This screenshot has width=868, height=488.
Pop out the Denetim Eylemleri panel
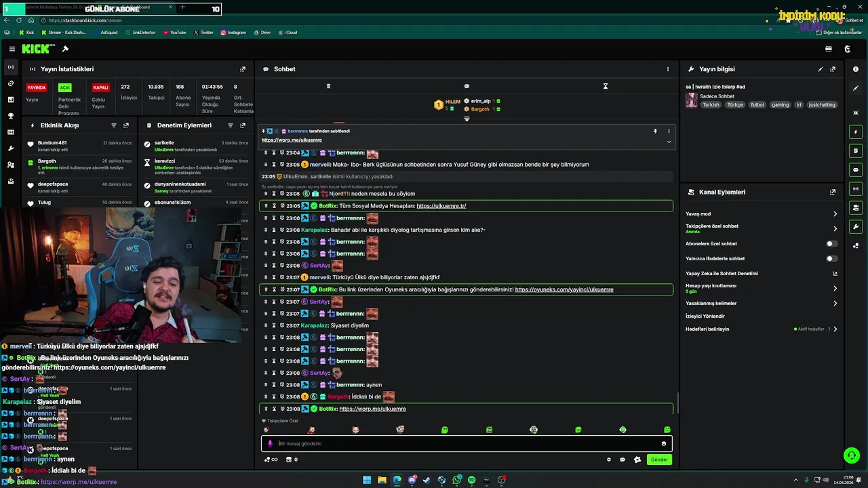tap(243, 125)
